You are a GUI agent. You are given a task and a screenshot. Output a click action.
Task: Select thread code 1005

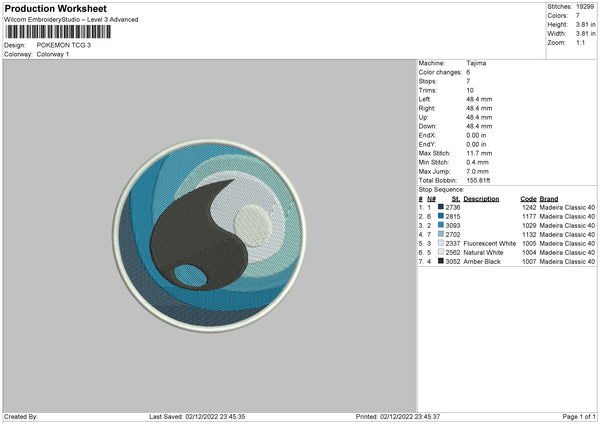[x=529, y=243]
